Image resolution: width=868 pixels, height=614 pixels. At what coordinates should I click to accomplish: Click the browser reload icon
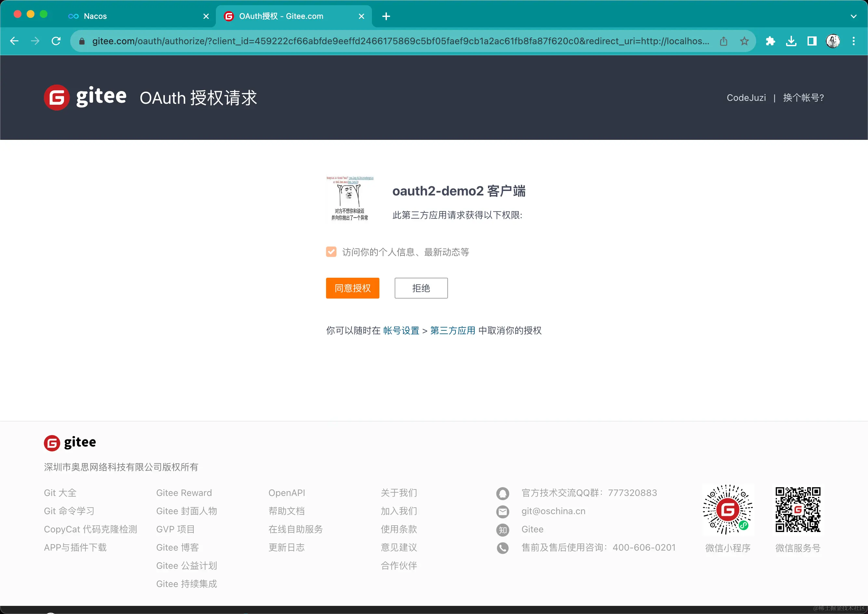[x=56, y=41]
